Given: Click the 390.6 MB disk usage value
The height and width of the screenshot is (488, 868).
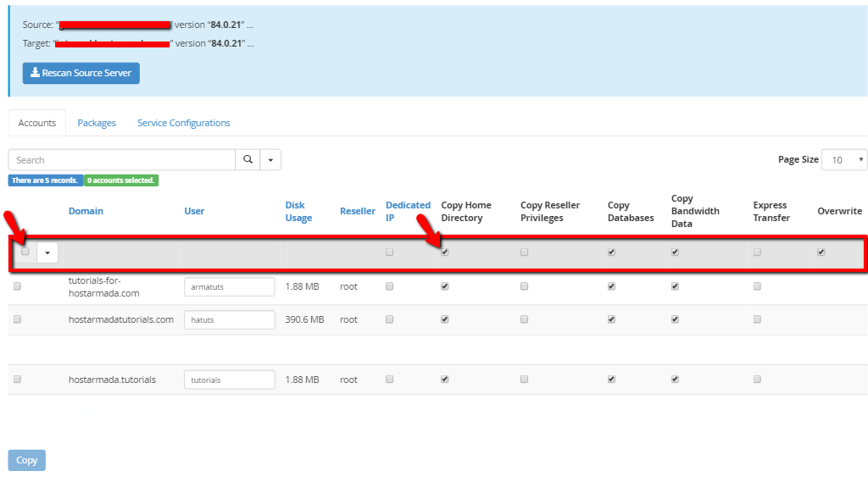Looking at the screenshot, I should click(304, 319).
